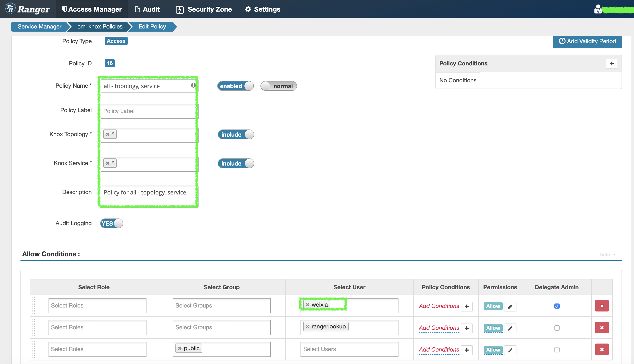
Task: Click Allow permissions button for weixia
Action: [493, 305]
